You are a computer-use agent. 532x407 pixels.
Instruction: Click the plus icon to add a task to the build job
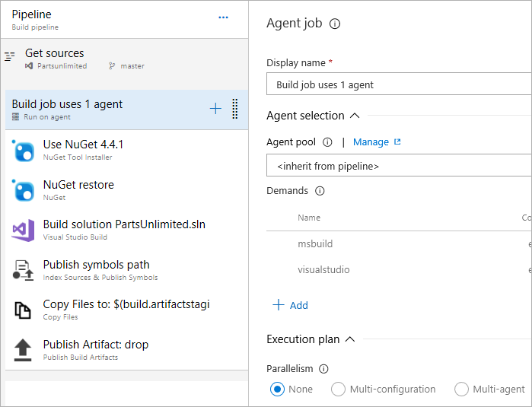point(215,109)
